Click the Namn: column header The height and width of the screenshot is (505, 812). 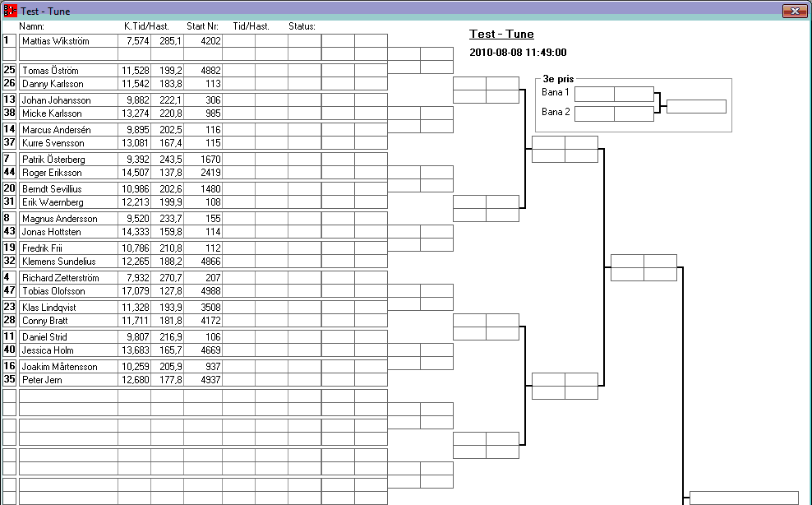pyautogui.click(x=31, y=26)
